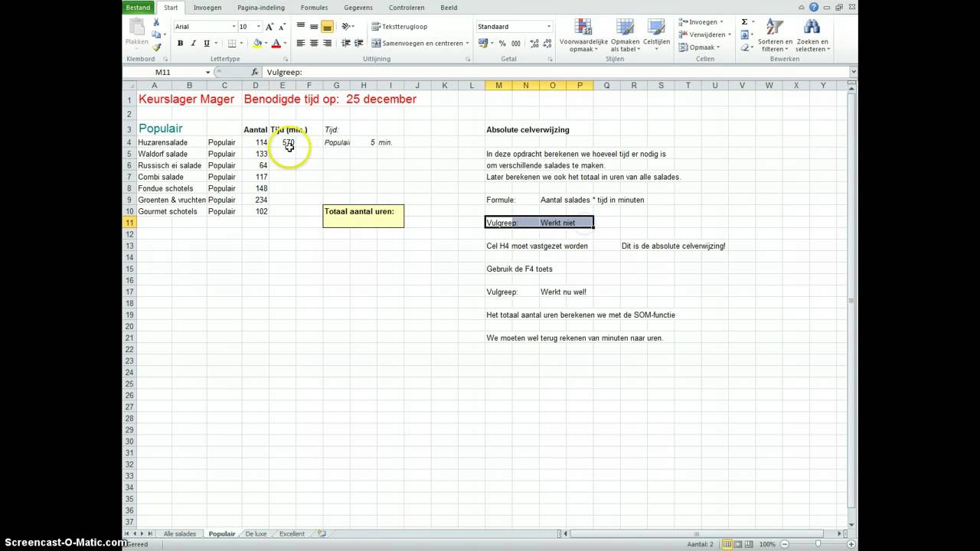Click the middle align icon
Screen dimensions: 980x551
[314, 27]
